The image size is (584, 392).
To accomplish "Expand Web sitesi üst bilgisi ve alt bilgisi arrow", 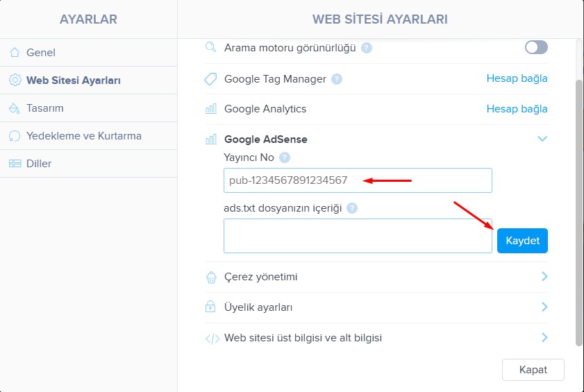I will pyautogui.click(x=544, y=338).
